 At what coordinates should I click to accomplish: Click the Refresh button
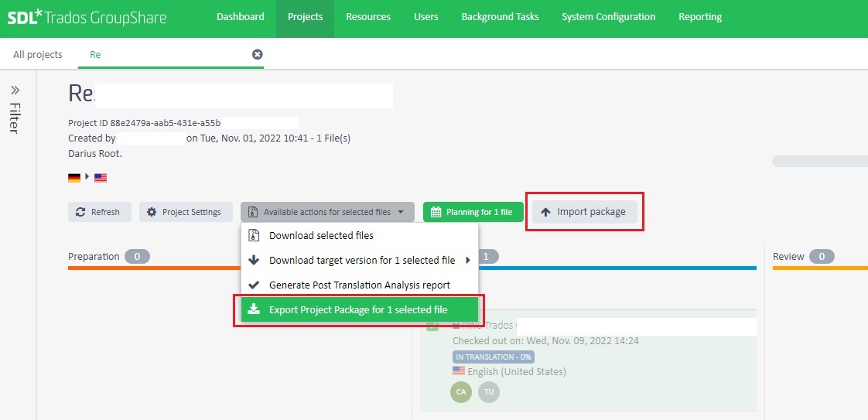(x=100, y=212)
